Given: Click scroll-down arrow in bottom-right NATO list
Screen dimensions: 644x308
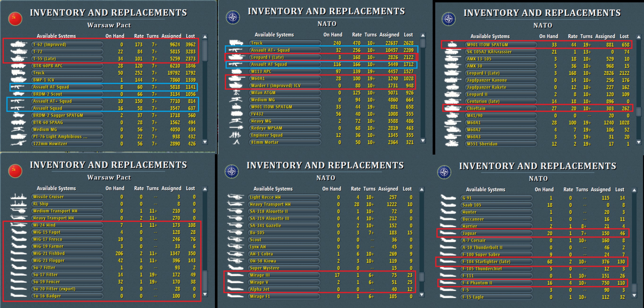Looking at the screenshot, I should click(x=634, y=295).
